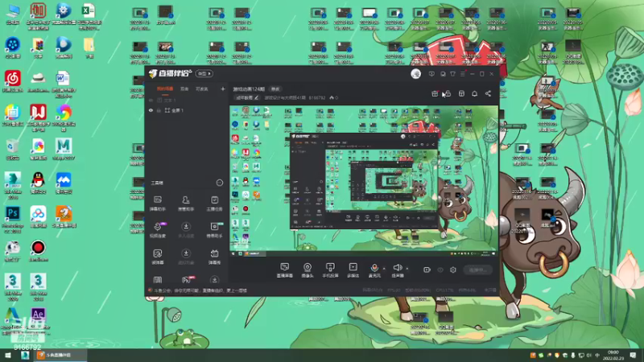Open the gift box icon above preview
The image size is (644, 362).
click(435, 93)
